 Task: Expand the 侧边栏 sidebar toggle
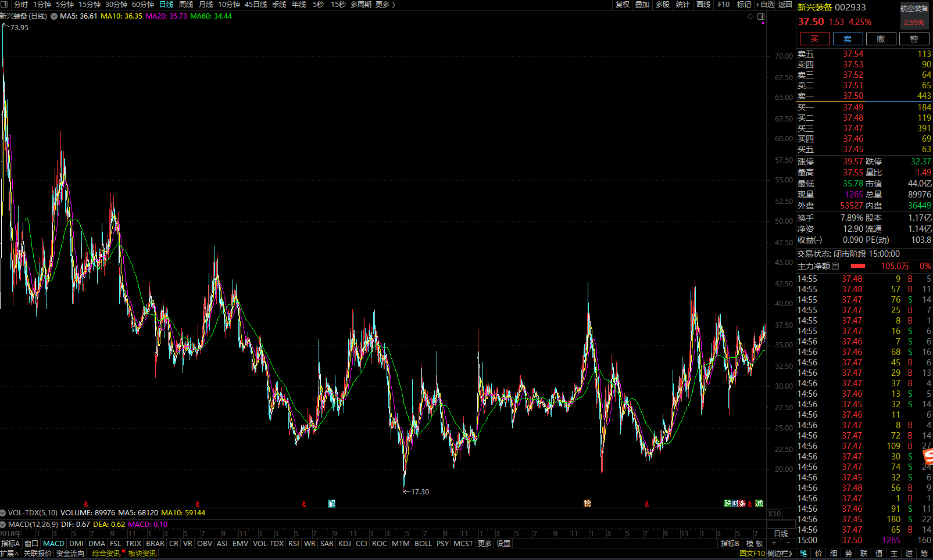(x=779, y=554)
